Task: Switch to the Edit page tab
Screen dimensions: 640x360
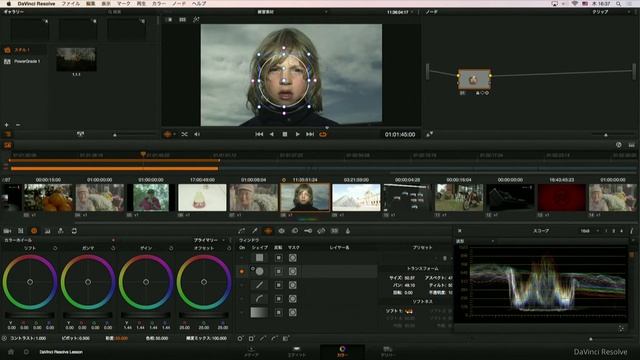Action: tap(297, 352)
